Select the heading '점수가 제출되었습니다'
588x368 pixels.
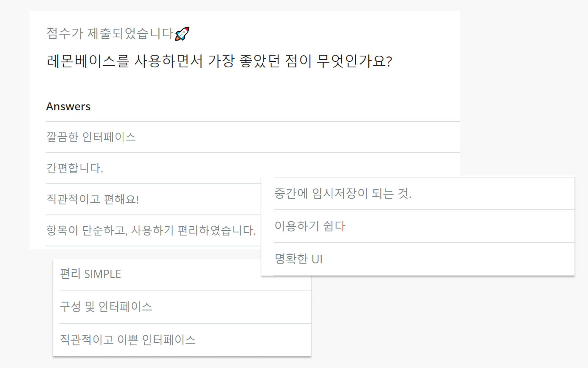[109, 33]
